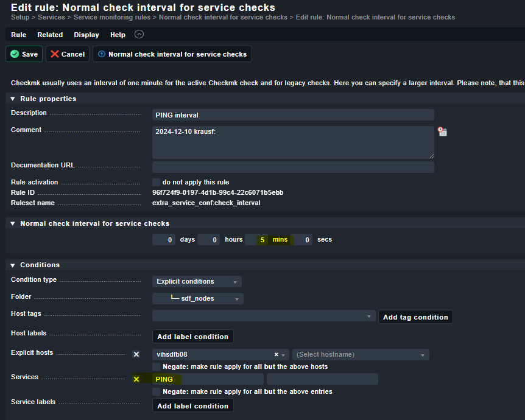Clear the selected host vihsdfb08
The height and width of the screenshot is (420, 525).
[276, 354]
